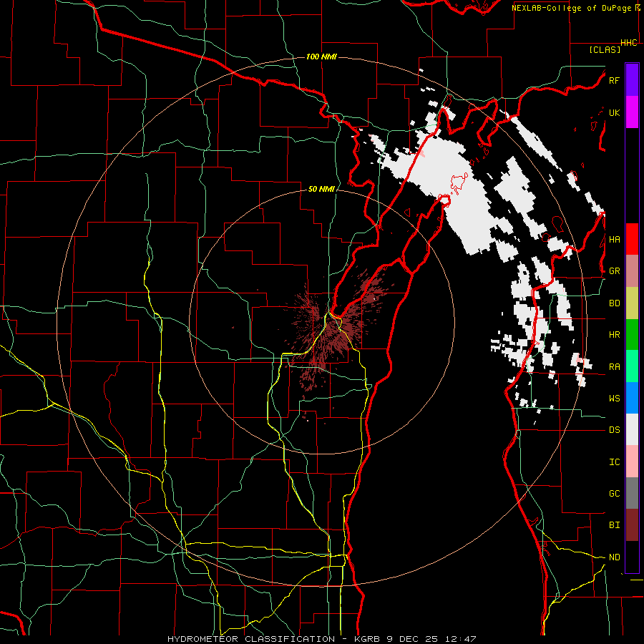Click the IC legend label
The image size is (644, 644).
614,462
